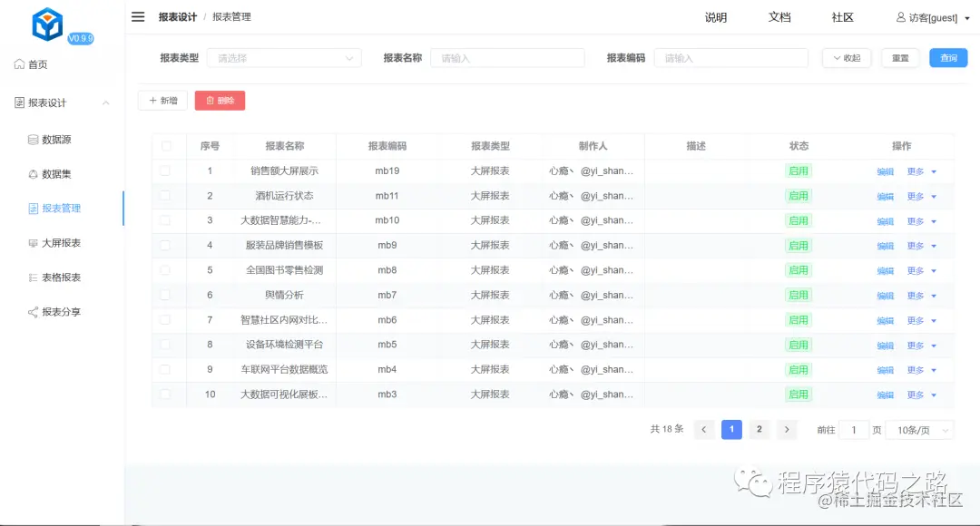Open 报表分享 in the sidebar
The width and height of the screenshot is (980, 526).
[x=54, y=312]
